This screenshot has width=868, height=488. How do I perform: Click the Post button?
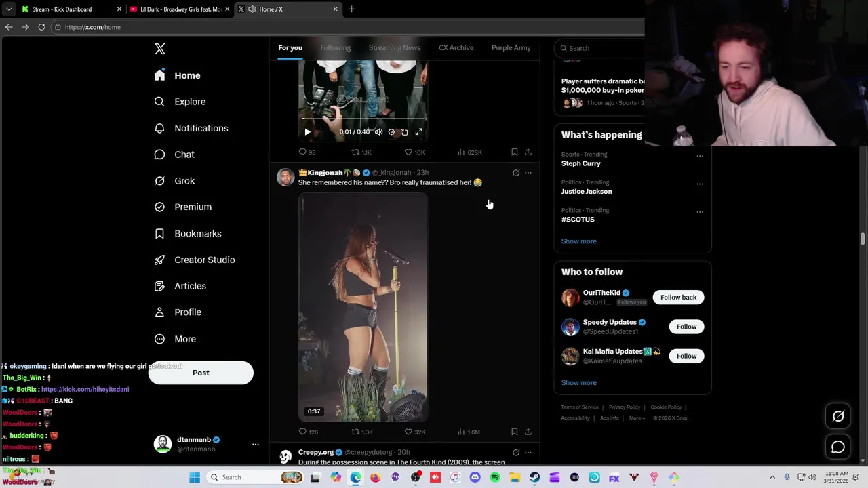(201, 373)
